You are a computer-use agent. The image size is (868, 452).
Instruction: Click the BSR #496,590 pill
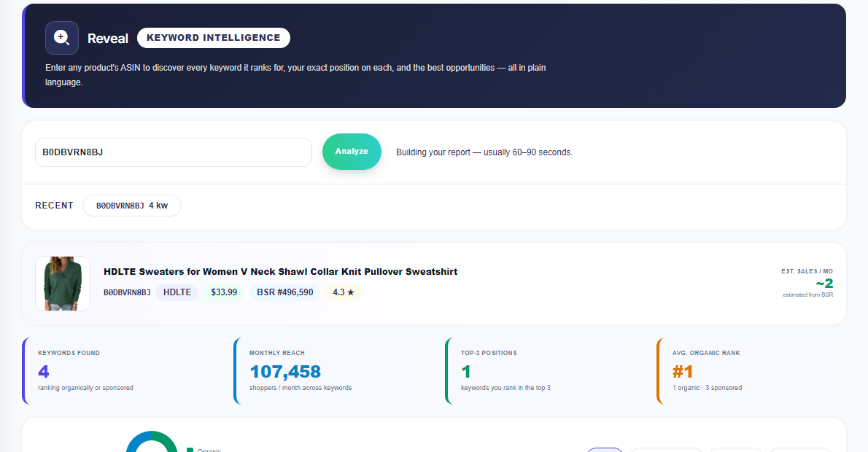coord(284,292)
